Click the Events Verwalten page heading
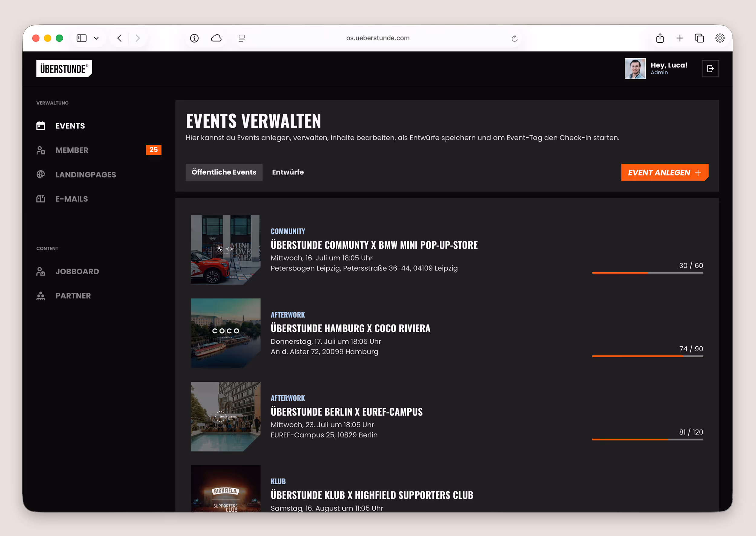756x536 pixels. point(253,120)
